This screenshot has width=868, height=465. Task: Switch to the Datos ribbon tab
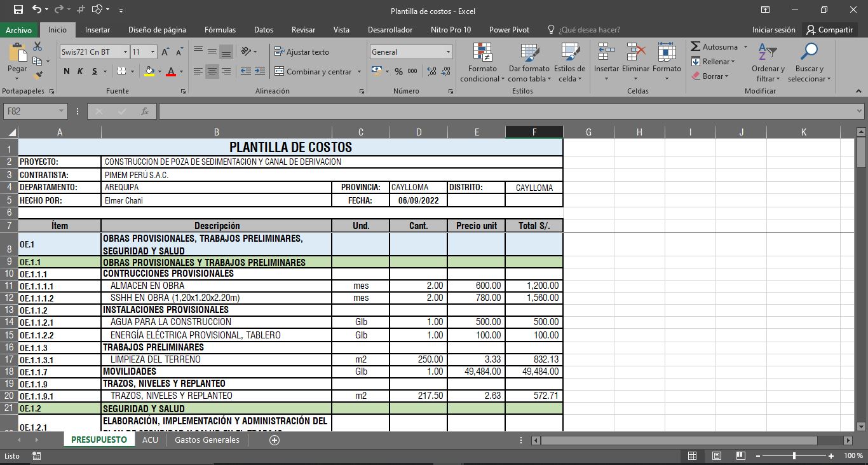click(264, 30)
